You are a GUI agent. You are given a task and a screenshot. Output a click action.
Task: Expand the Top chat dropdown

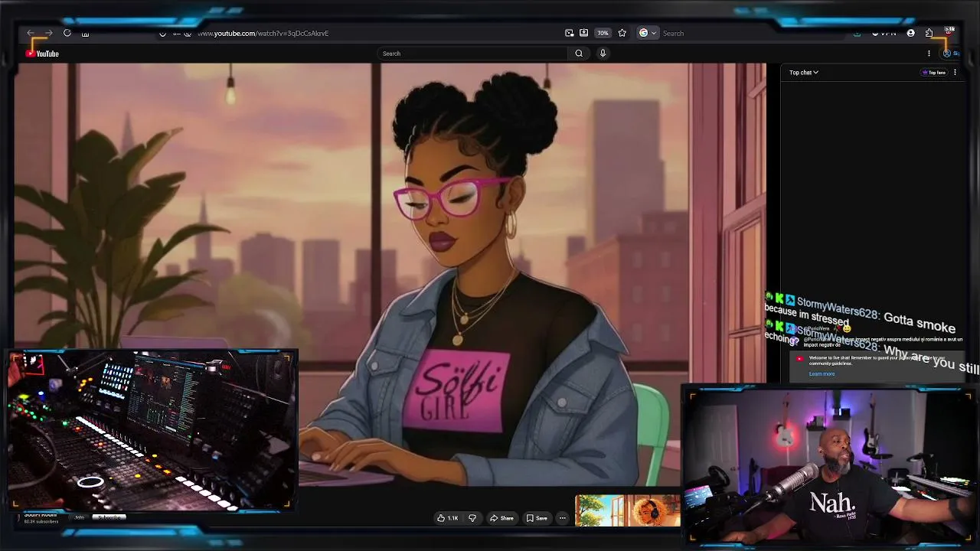tap(804, 73)
